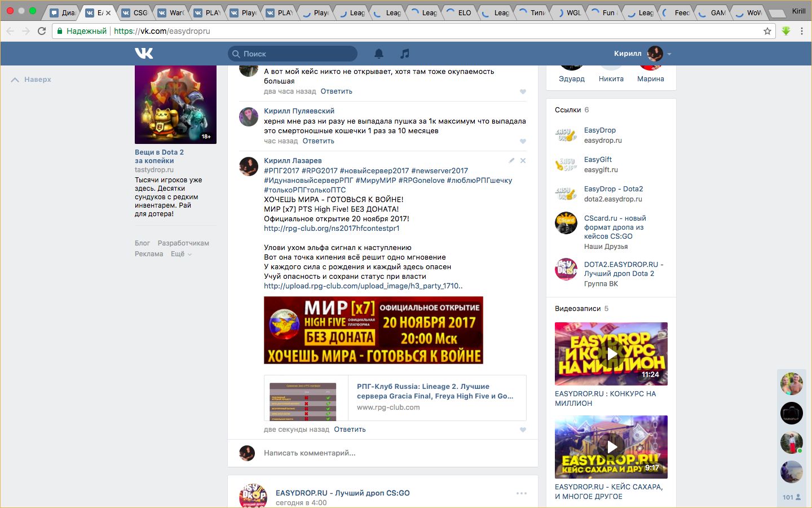Image resolution: width=812 pixels, height=508 pixels.
Task: Reply to the comment posted две секунды назад
Action: [x=350, y=430]
